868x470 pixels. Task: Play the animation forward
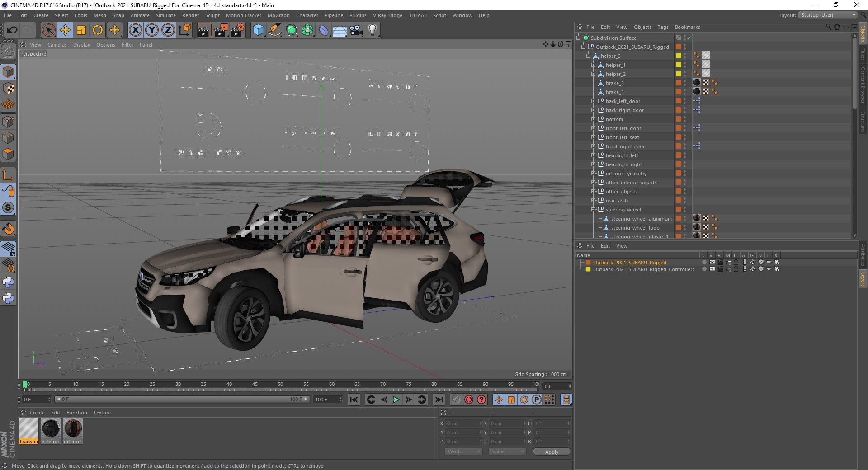click(396, 399)
